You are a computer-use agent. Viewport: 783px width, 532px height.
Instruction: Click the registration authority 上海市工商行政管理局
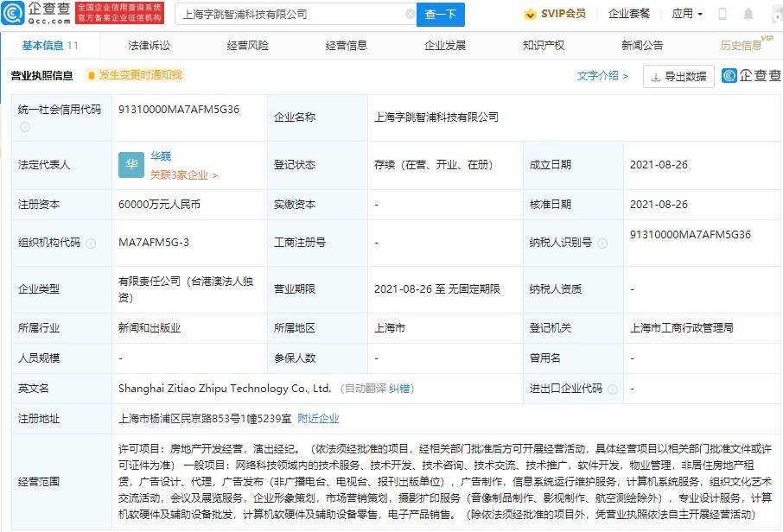tap(682, 328)
